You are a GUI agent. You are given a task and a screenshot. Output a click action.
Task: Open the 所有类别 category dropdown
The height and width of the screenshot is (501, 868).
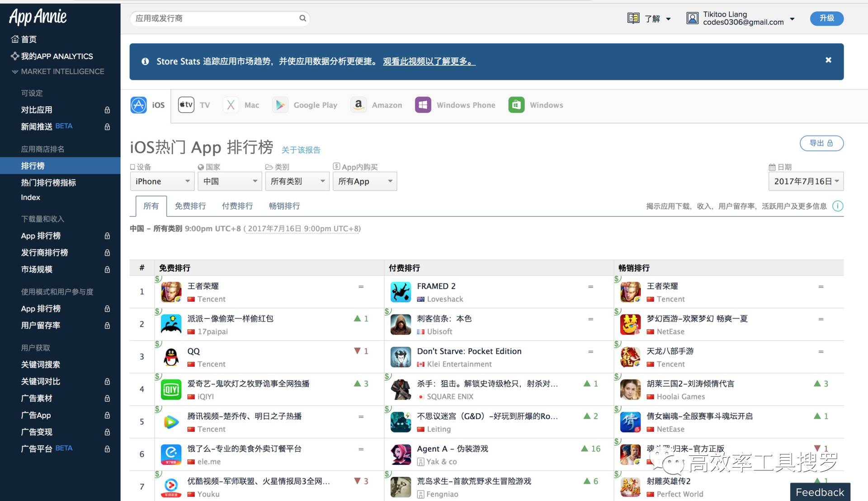coord(297,181)
